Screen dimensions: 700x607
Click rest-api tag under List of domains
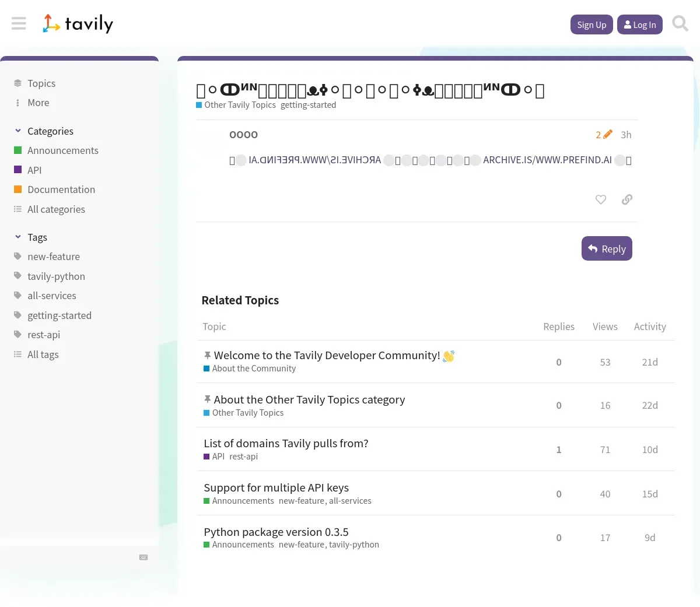(243, 457)
